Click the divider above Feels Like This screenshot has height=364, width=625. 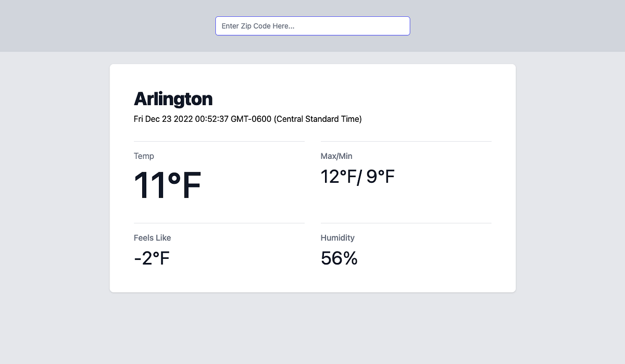(219, 223)
